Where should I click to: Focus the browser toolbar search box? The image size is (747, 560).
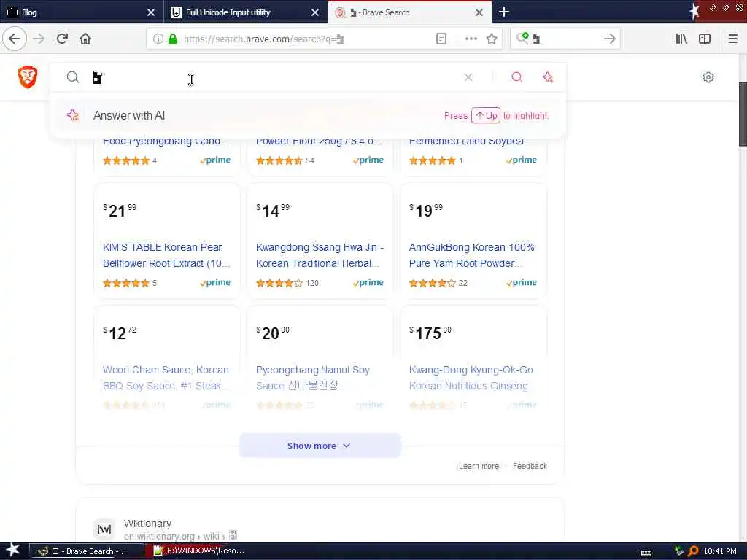tap(565, 39)
